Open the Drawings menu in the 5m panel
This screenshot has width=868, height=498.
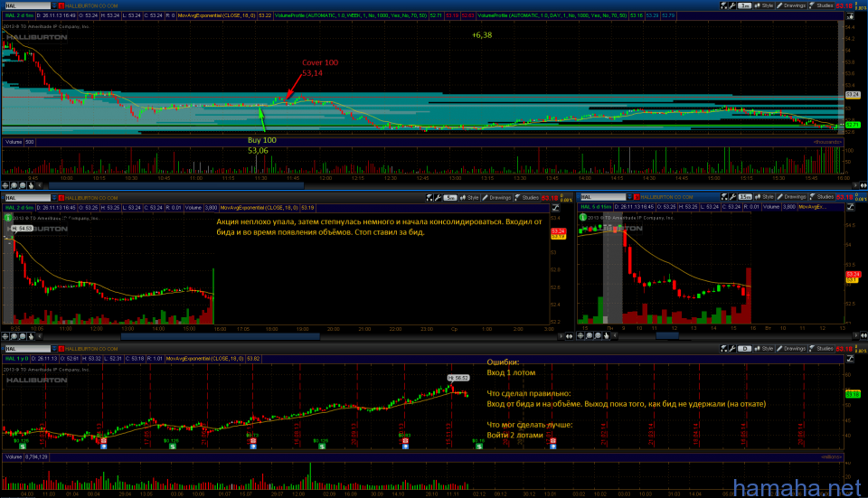tap(496, 198)
